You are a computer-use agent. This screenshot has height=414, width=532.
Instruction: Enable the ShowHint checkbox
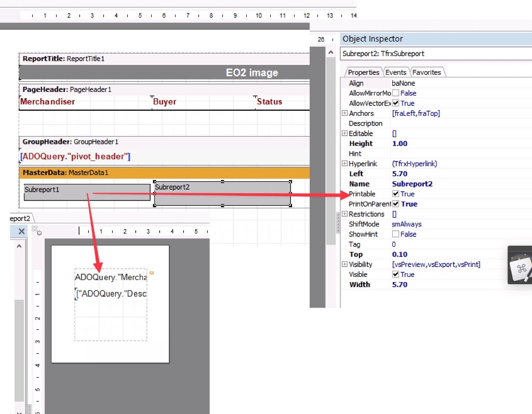click(395, 234)
